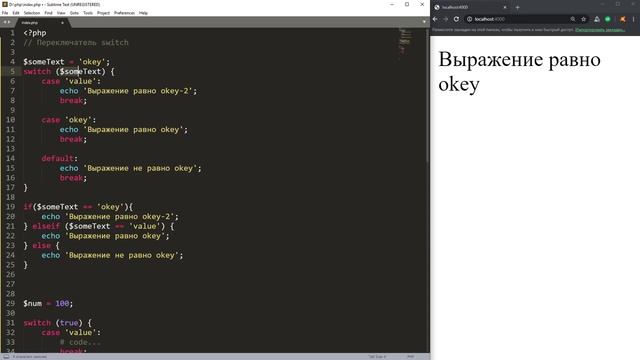
Task: Click the 'switch' keyword on line 5
Action: [x=37, y=71]
